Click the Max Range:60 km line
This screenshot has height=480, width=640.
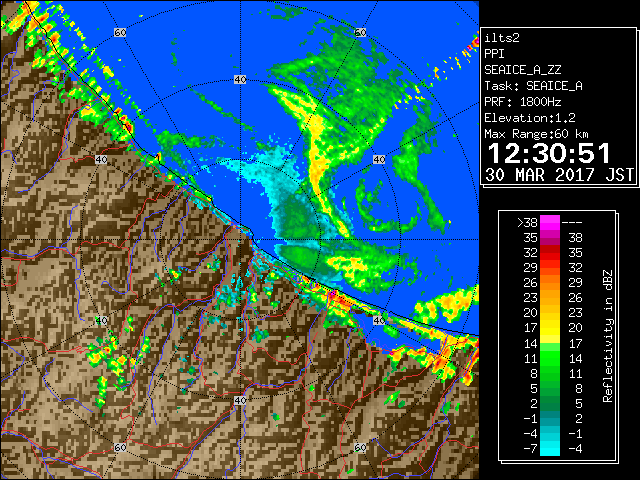coord(536,134)
